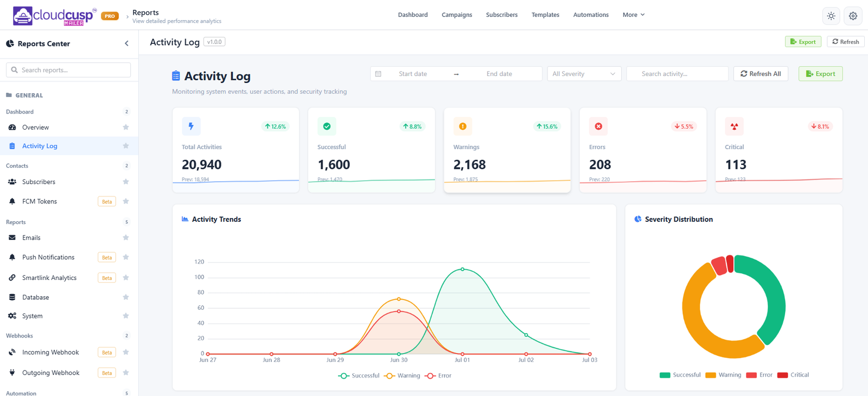868x396 pixels.
Task: Click the Critical radiation icon
Action: coord(734,126)
